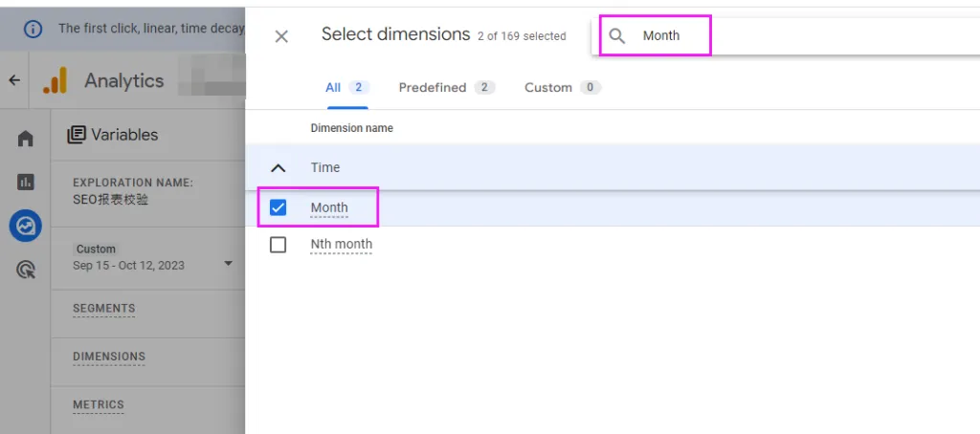980x434 pixels.
Task: Open the custom date range dropdown
Action: click(228, 264)
